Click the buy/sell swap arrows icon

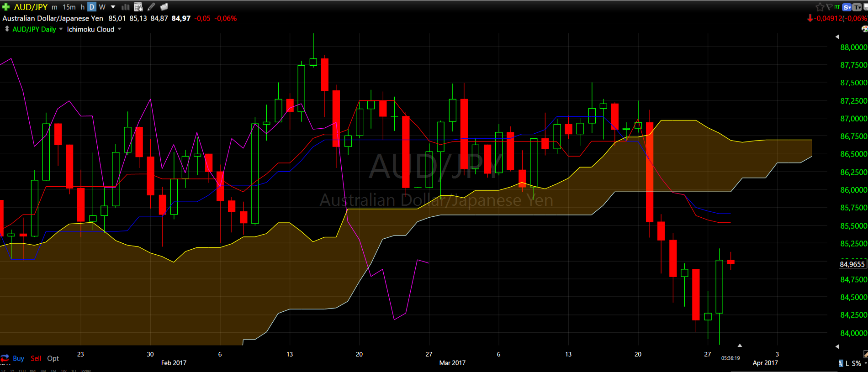click(5, 358)
